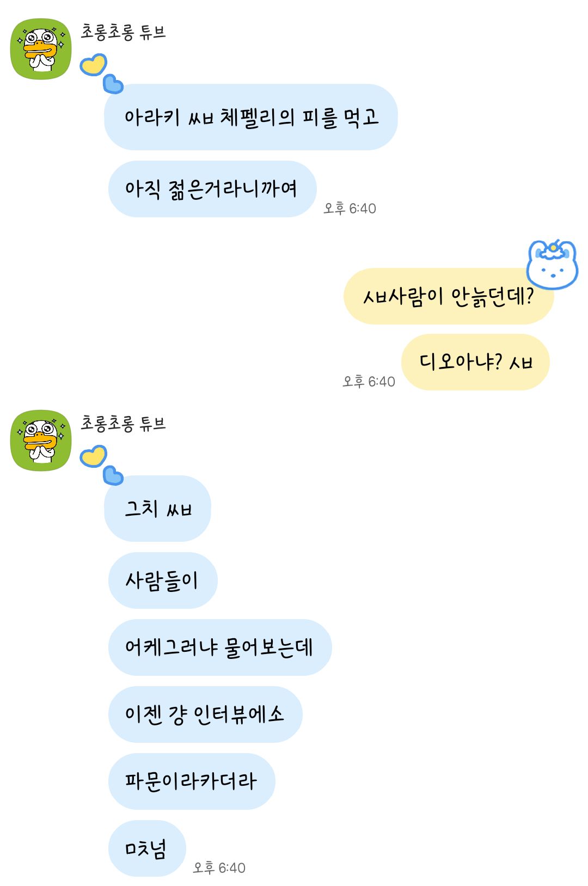This screenshot has height=886, width=588.
Task: Tap the 오후 6:40 timestamp beside ㅁㅊ넘
Action: pos(219,867)
